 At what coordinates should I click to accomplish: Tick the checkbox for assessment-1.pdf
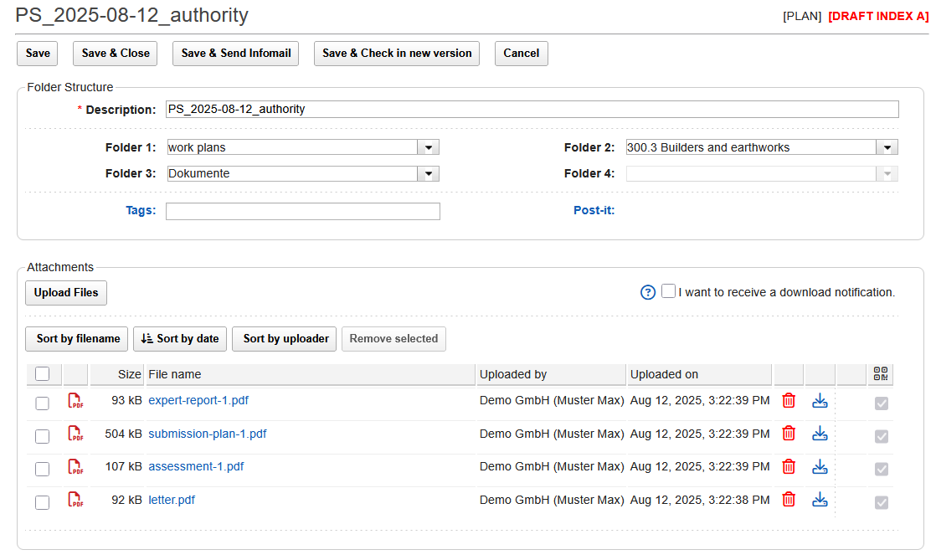[x=43, y=469]
